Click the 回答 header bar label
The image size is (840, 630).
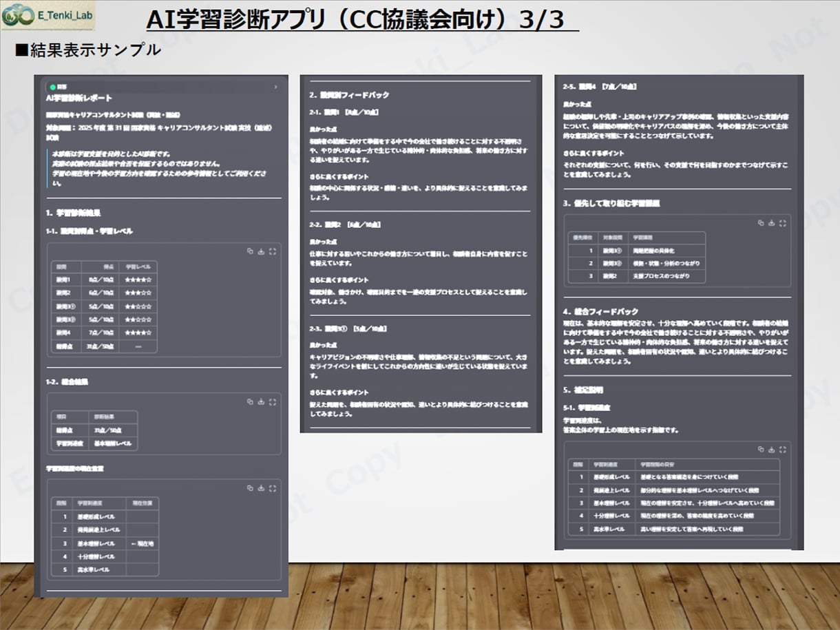click(x=62, y=87)
